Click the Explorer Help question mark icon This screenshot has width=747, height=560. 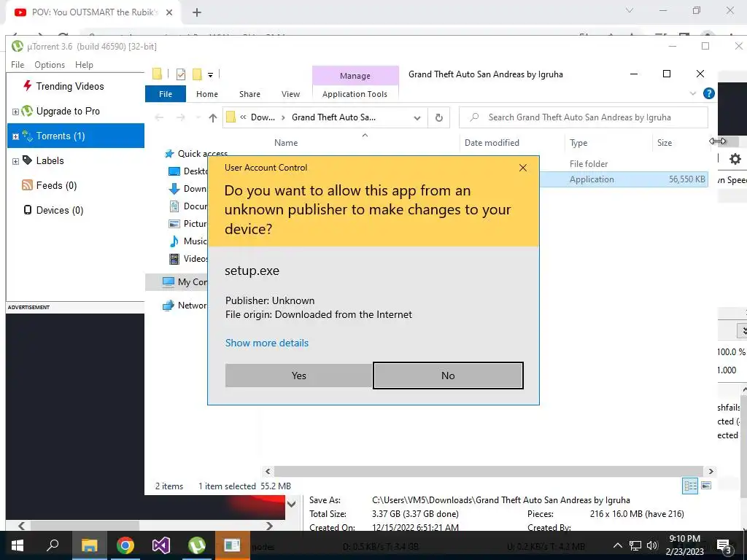coord(709,93)
